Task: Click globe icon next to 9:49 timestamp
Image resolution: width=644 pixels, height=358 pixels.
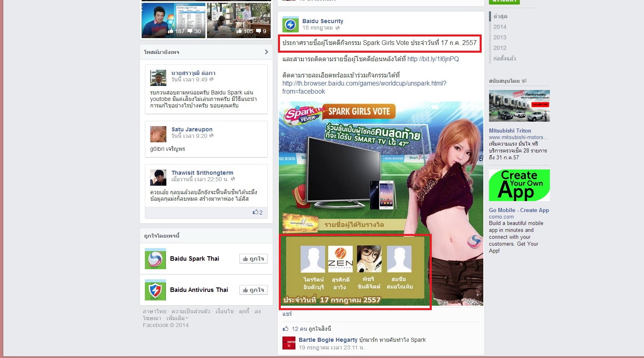Action: click(x=211, y=79)
